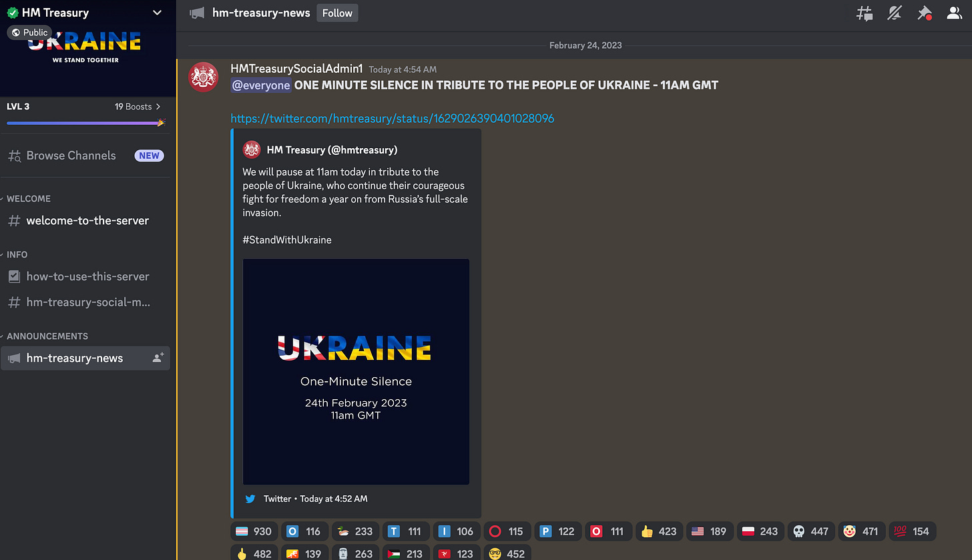Click the #StandWithUkraine hashtag text
This screenshot has height=560, width=972.
287,240
